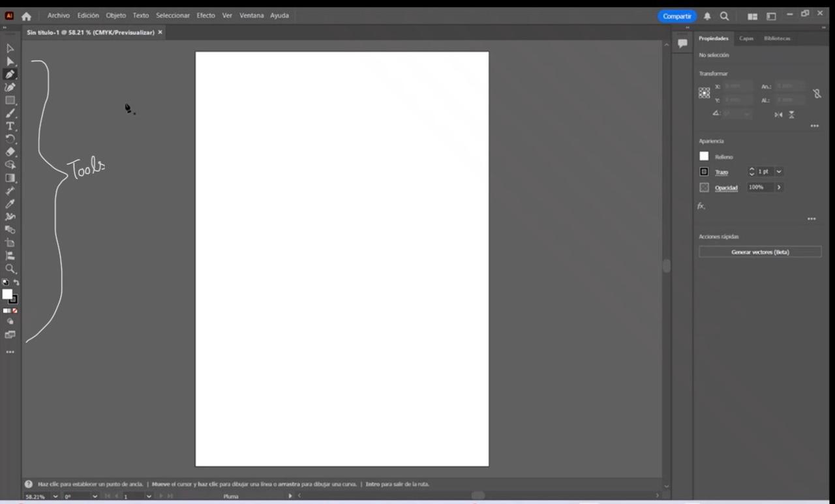Go to Illustrator Home screen icon
Image resolution: width=835 pixels, height=504 pixels.
click(x=26, y=16)
